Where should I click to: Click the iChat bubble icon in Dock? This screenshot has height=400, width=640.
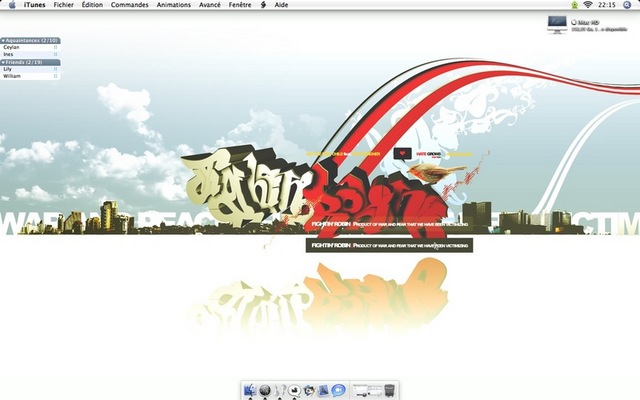(x=338, y=390)
